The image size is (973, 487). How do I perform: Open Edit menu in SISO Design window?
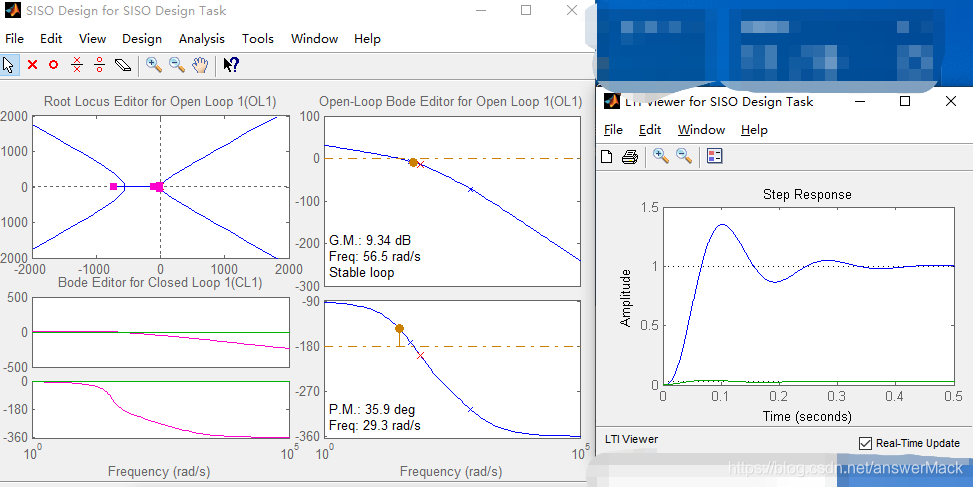[x=51, y=38]
